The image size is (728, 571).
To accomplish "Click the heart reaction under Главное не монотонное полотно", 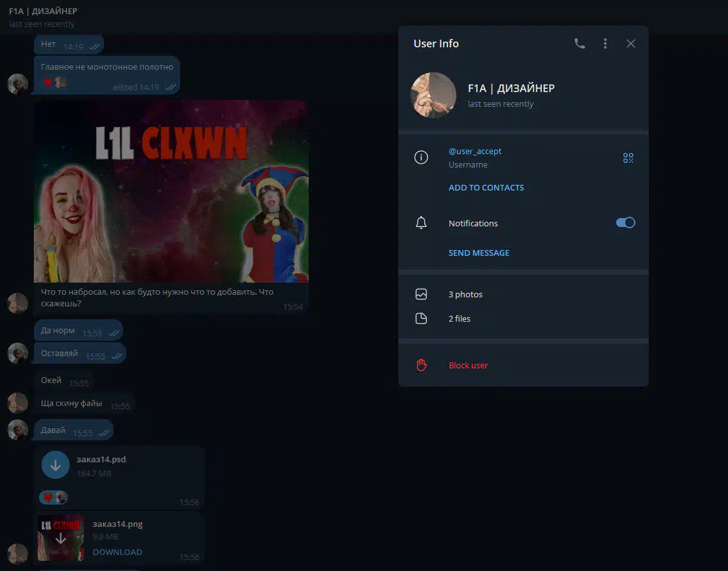I will coord(54,82).
